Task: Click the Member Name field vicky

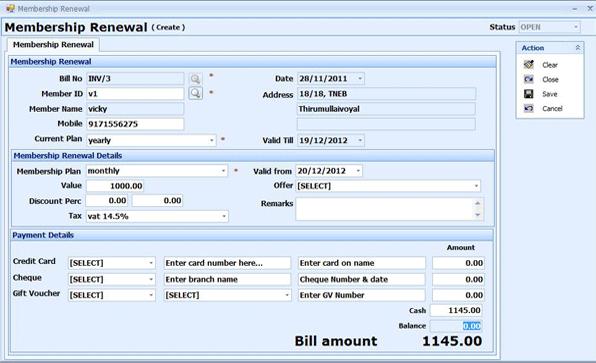Action: tap(135, 109)
